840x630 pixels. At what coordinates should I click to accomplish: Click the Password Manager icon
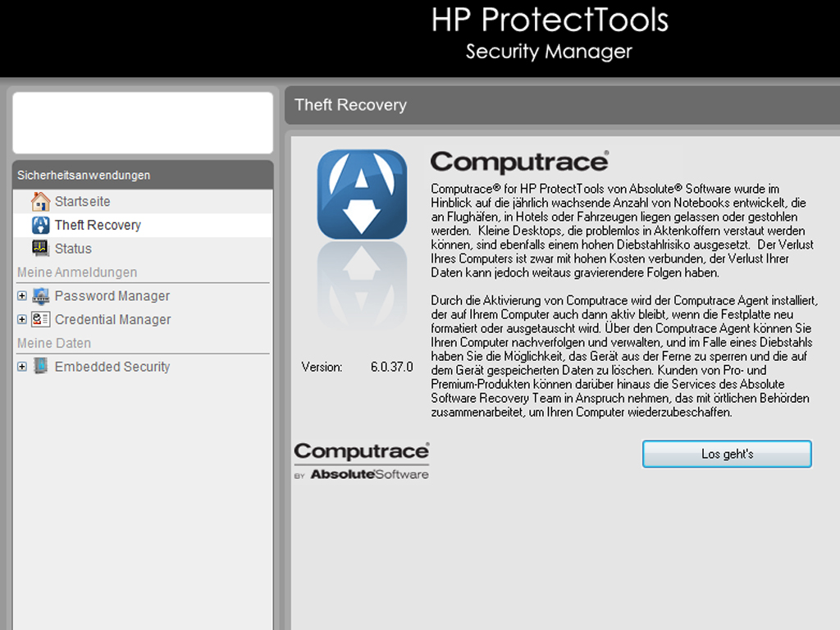[41, 296]
